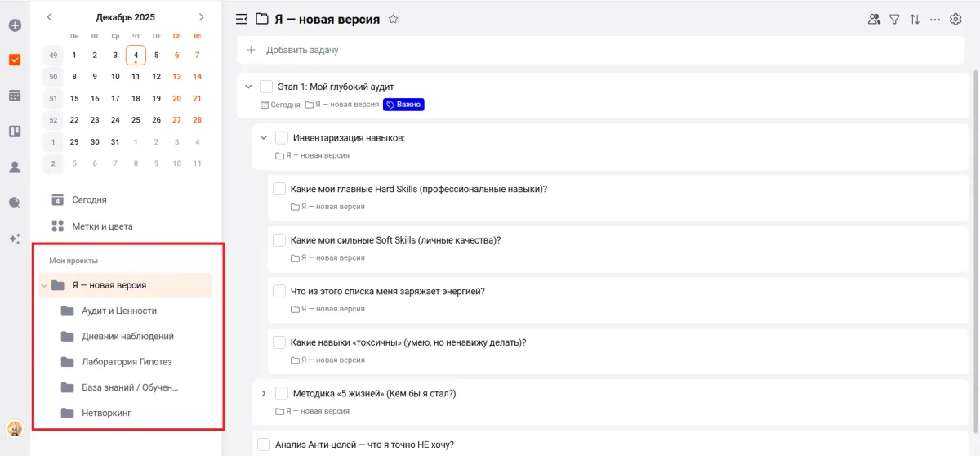Image resolution: width=980 pixels, height=456 pixels.
Task: Open the filter funnel icon in the header
Action: point(894,19)
